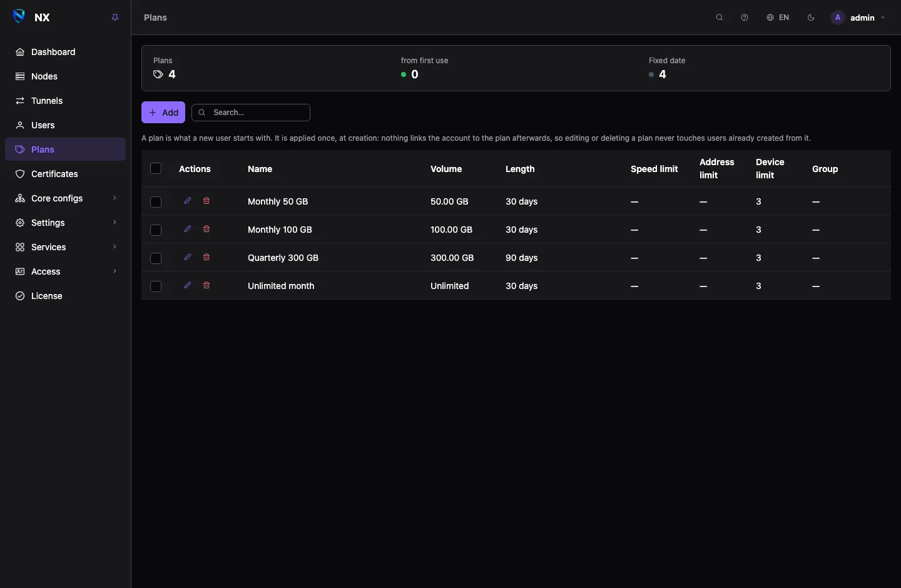Click the NX logo icon
The width and height of the screenshot is (901, 588).
coord(19,17)
